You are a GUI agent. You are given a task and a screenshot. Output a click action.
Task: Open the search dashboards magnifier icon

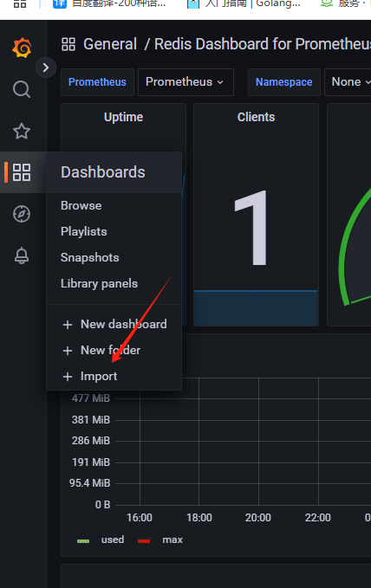click(x=22, y=89)
